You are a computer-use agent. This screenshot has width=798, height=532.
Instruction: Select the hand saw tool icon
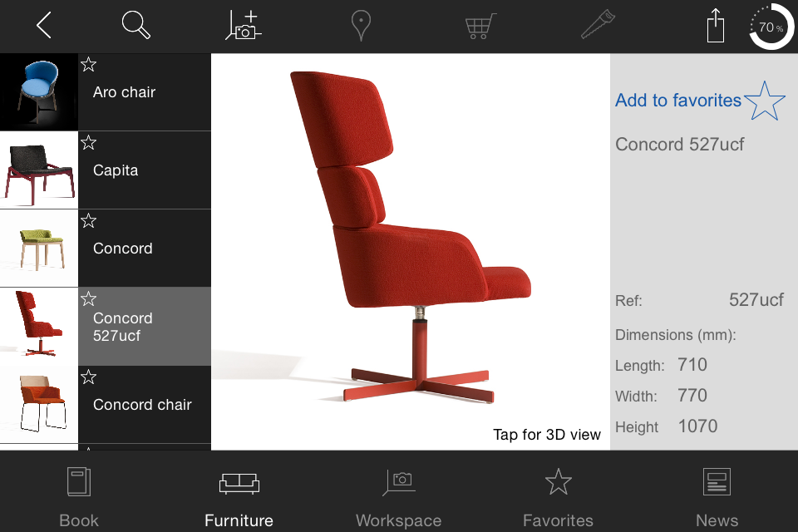pyautogui.click(x=598, y=25)
